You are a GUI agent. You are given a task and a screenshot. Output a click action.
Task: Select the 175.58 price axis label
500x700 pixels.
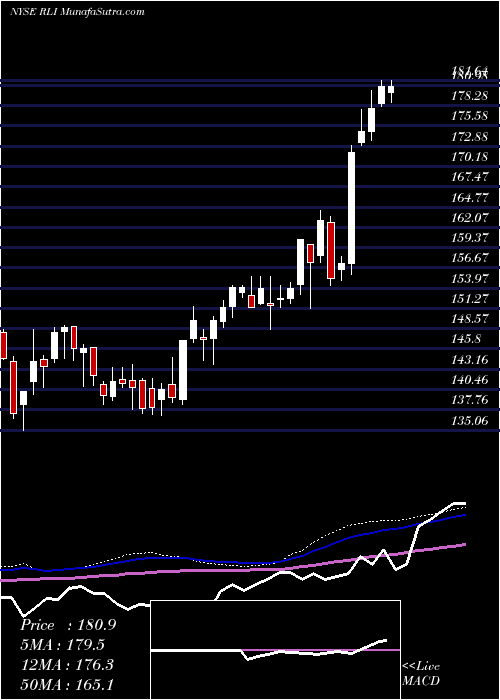[468, 117]
